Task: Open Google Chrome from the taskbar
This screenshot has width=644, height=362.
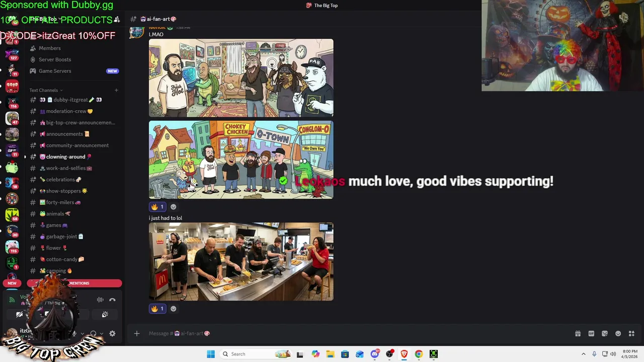Action: tap(419, 354)
